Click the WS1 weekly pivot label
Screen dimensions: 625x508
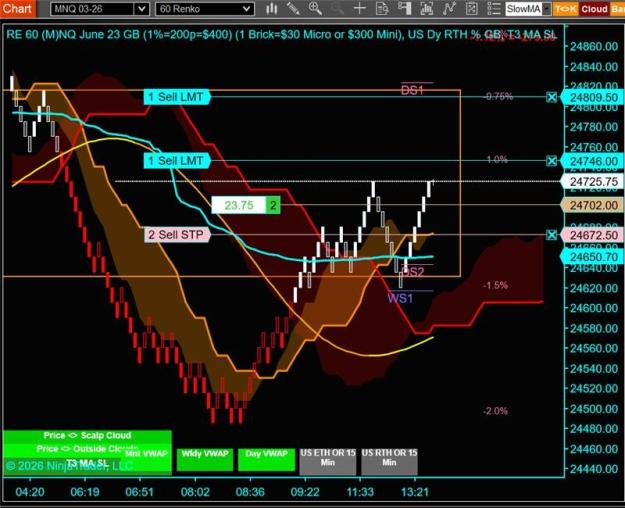(x=400, y=298)
